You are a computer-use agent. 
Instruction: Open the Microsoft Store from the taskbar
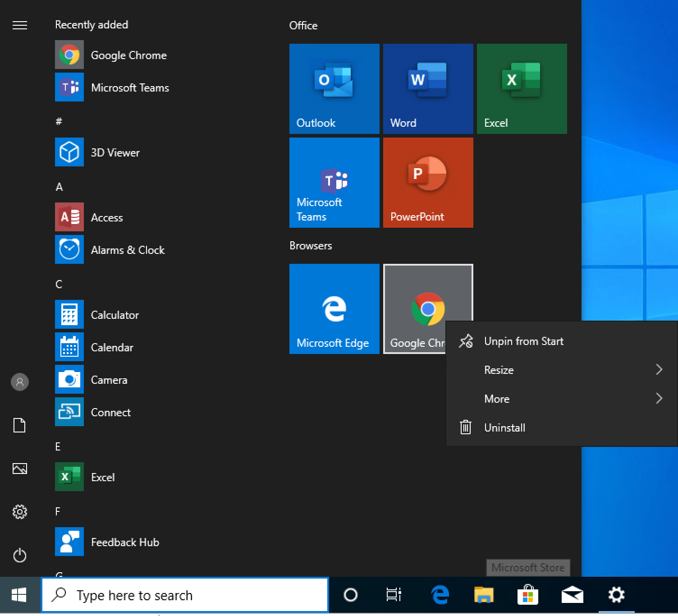click(527, 595)
